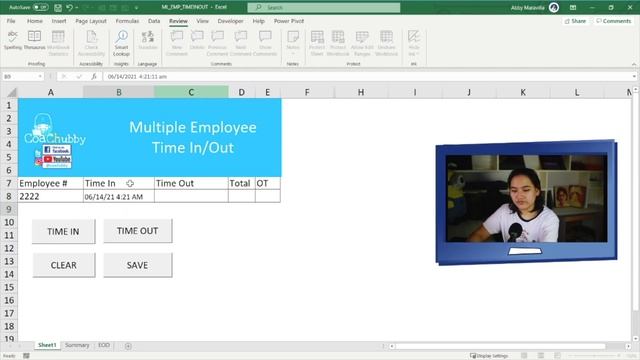Open the Page Layout tab
Screen dimensions: 640x360
[x=91, y=21]
